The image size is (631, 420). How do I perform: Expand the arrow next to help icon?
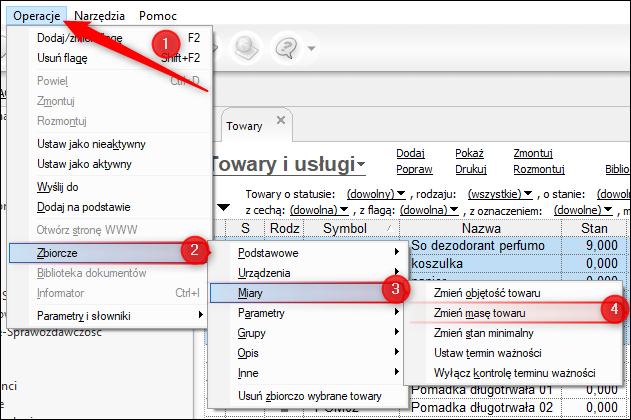tap(311, 48)
